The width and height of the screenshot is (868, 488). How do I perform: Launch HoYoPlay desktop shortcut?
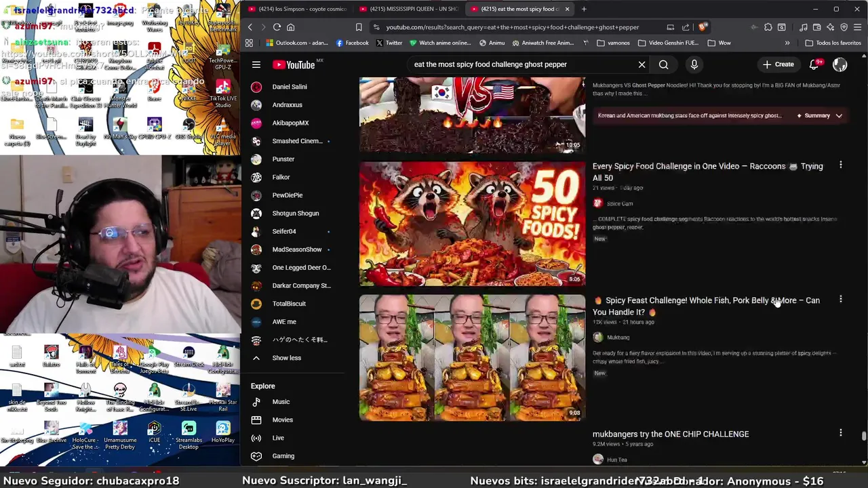point(223,432)
